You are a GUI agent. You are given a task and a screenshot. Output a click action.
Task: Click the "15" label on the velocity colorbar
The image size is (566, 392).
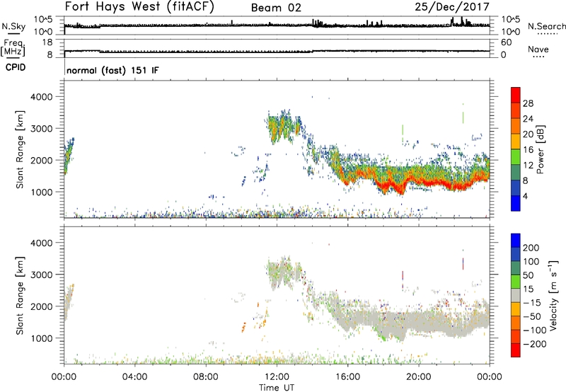[x=528, y=289]
